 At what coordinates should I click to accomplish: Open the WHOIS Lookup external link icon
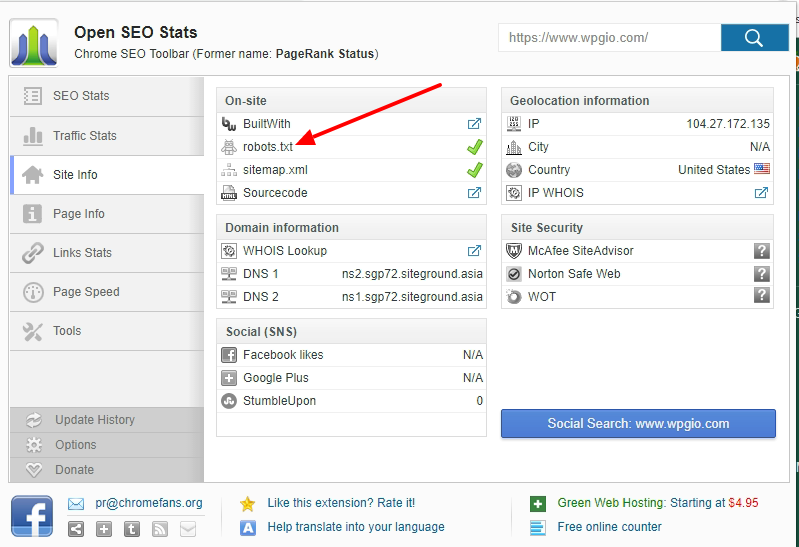click(474, 251)
